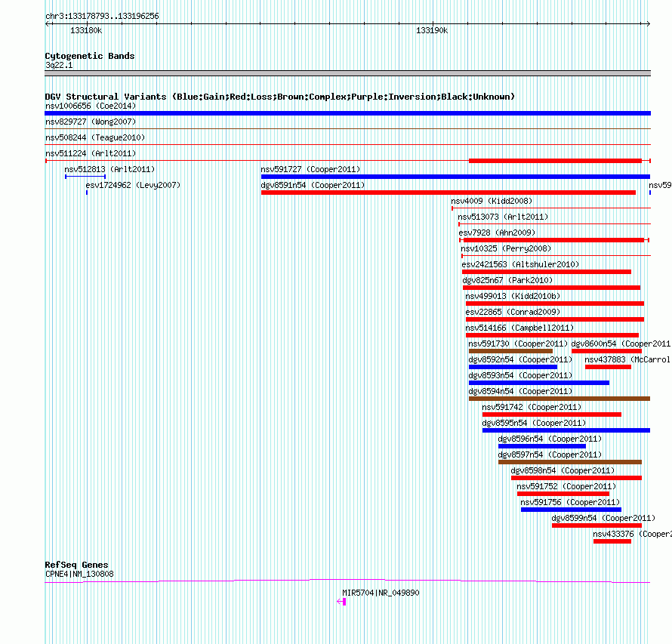The image size is (672, 644).
Task: Click the gray 3q22.1 cytoband bar
Action: [x=347, y=73]
